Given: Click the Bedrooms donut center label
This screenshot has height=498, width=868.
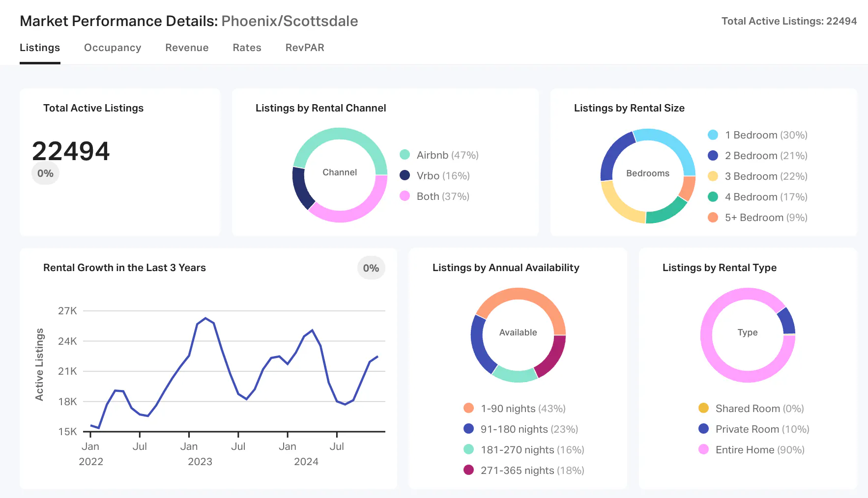Looking at the screenshot, I should point(648,173).
